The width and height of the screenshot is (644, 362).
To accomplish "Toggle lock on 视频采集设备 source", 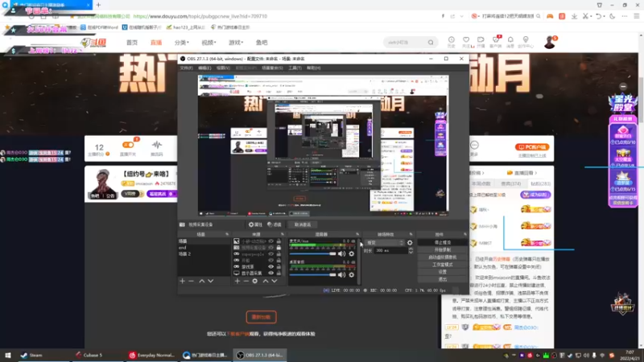I will (x=279, y=248).
